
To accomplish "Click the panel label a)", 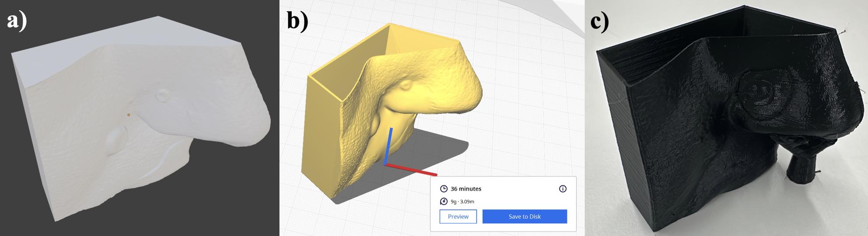I will (x=17, y=20).
